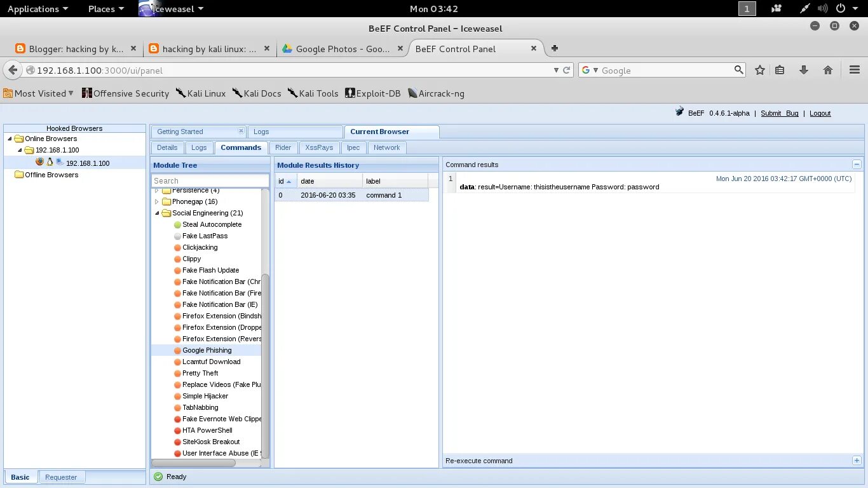Screen dimensions: 868x488
Task: Open the Places menu
Action: (105, 9)
